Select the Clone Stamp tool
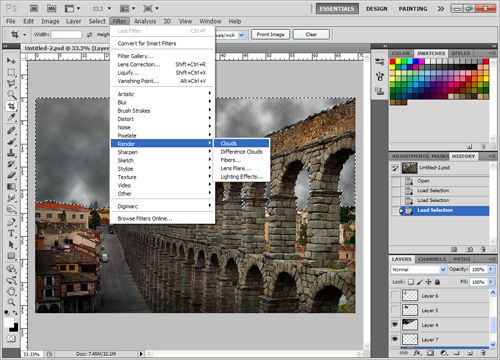The width and height of the screenshot is (500, 360). click(11, 153)
